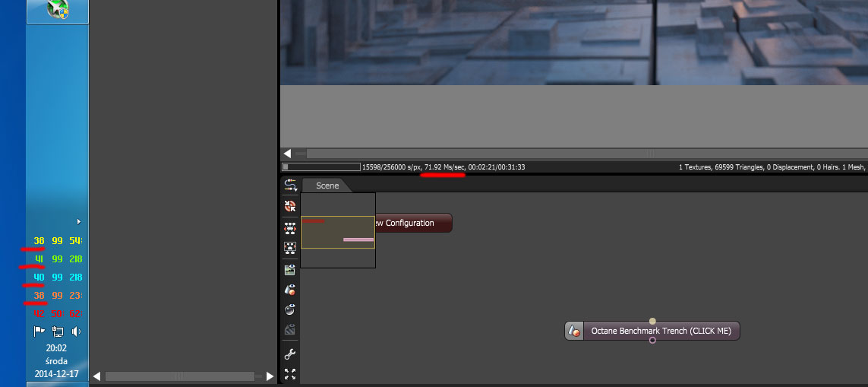868x387 pixels.
Task: Click the render progress bar
Action: pyautogui.click(x=321, y=167)
